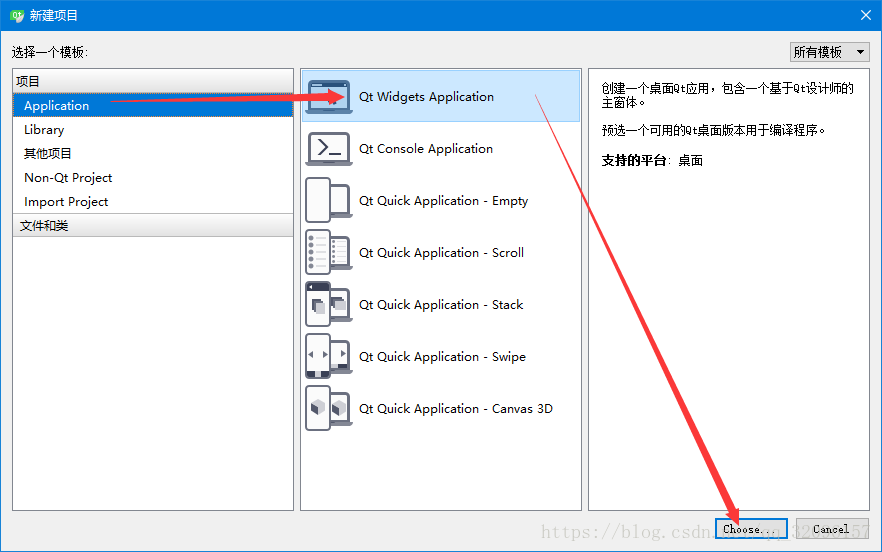Click the Choose... button
Image resolution: width=882 pixels, height=552 pixels.
[x=751, y=529]
